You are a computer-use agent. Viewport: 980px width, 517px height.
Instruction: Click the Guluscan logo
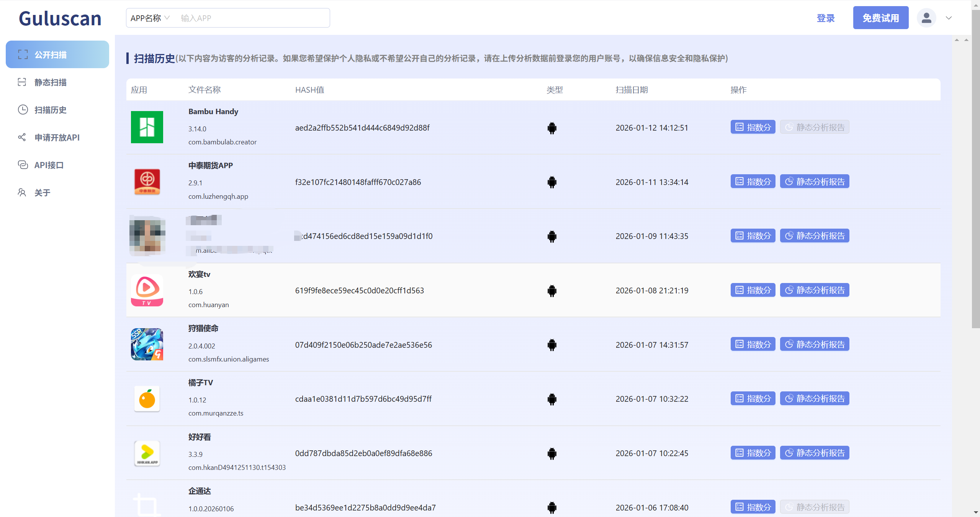coord(60,18)
